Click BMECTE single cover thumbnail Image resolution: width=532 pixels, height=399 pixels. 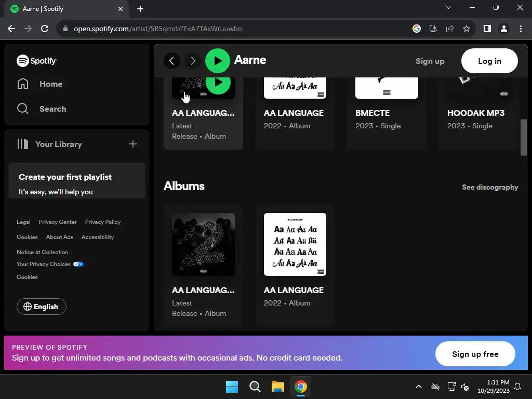click(x=387, y=88)
